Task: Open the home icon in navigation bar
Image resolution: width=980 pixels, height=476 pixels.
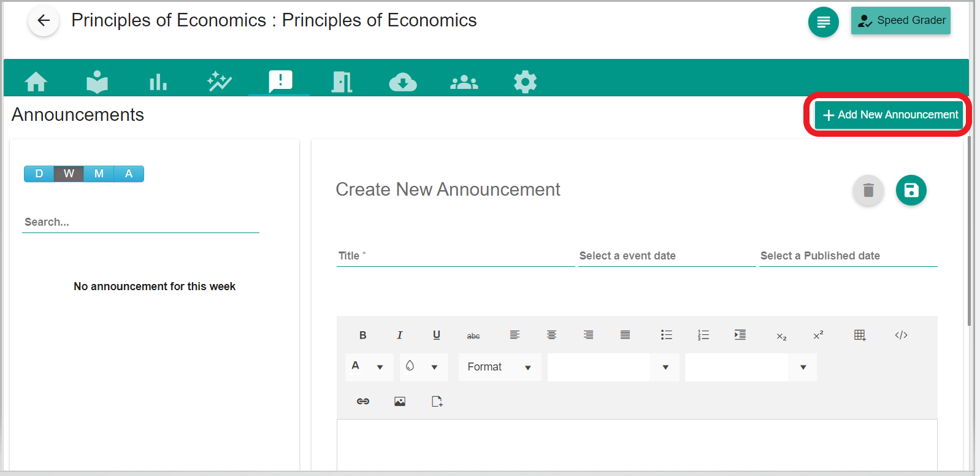Action: (36, 82)
